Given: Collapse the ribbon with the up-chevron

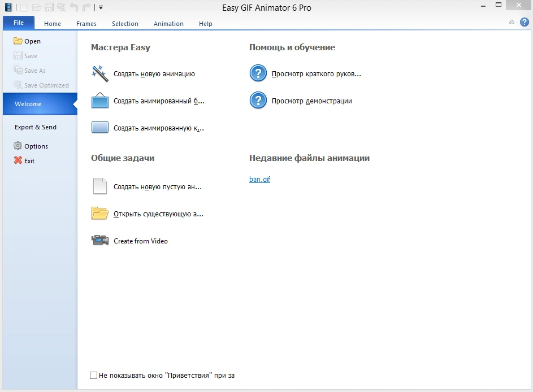Looking at the screenshot, I should pyautogui.click(x=512, y=22).
